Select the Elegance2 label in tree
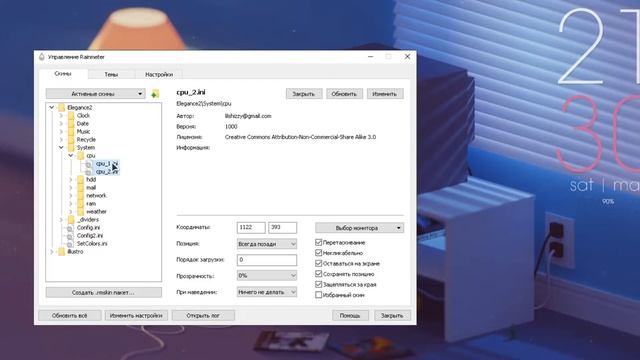Screen dimensions: 640x360 click(x=80, y=107)
